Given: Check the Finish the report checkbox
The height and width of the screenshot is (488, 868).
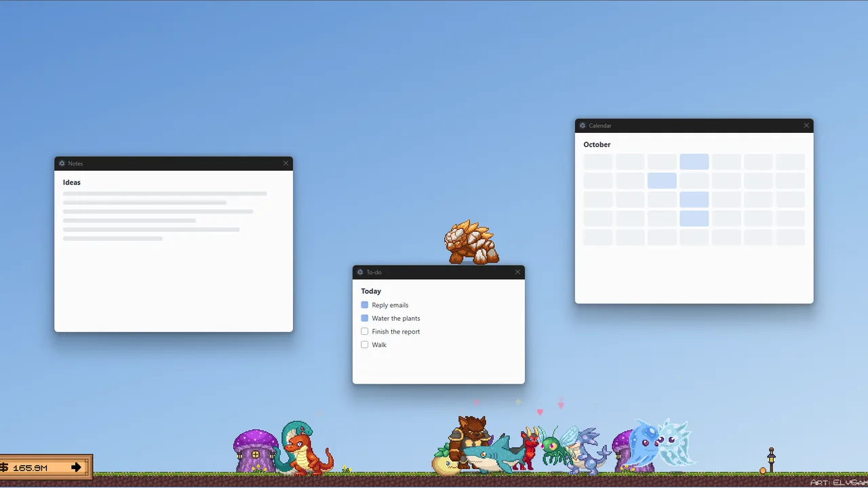Looking at the screenshot, I should coord(365,331).
